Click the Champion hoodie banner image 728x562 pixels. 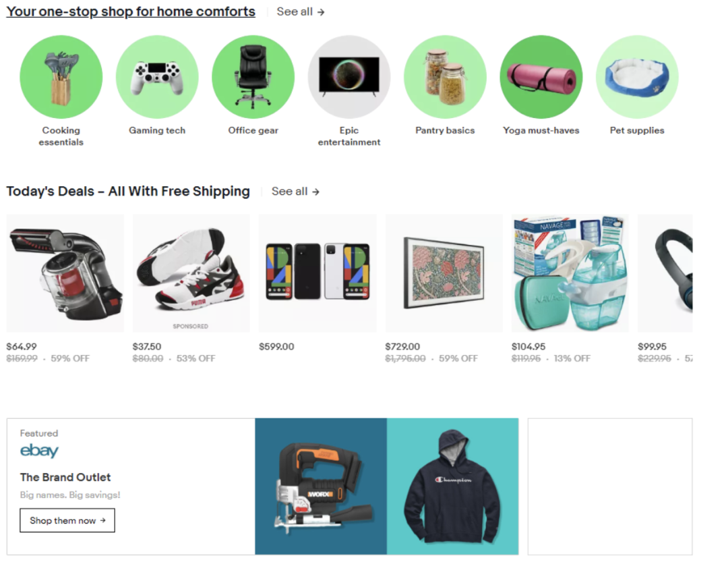(453, 486)
